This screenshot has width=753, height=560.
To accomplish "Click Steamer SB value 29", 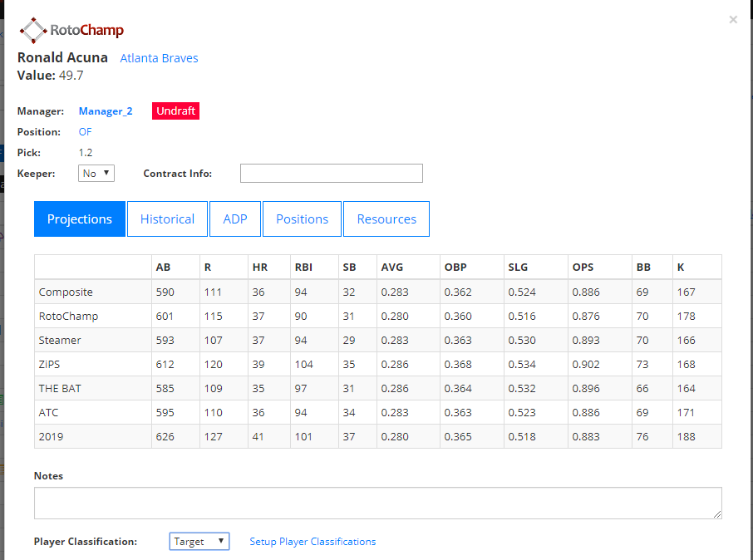I will 348,340.
